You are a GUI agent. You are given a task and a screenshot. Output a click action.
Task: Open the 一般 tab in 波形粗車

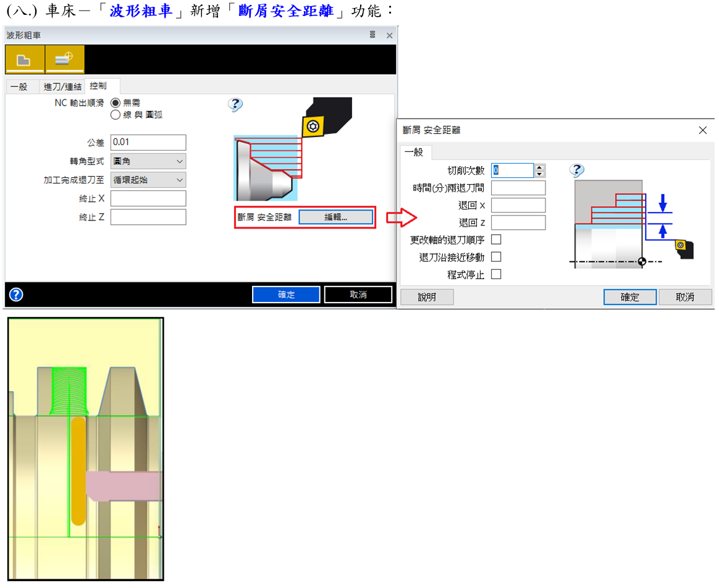click(x=19, y=87)
